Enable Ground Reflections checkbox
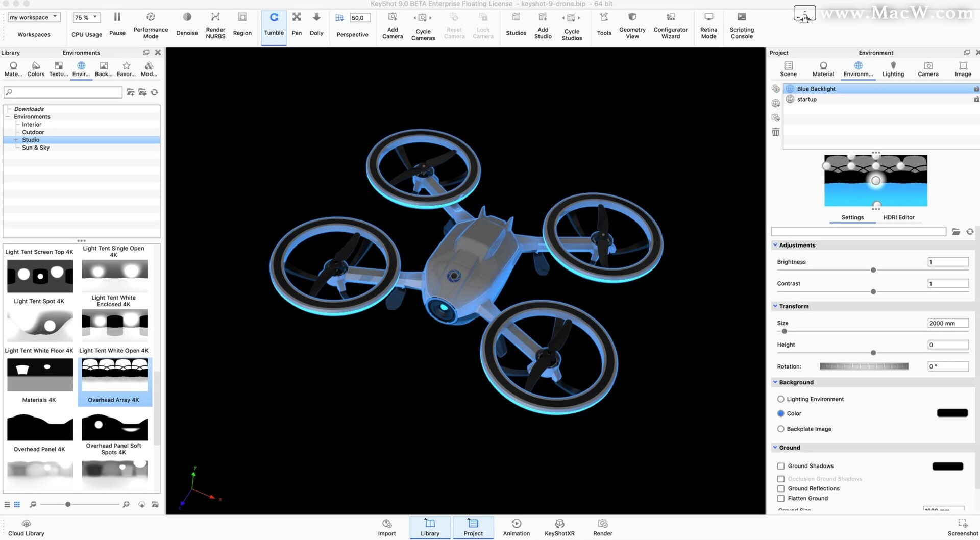Viewport: 980px width, 540px height. (780, 488)
